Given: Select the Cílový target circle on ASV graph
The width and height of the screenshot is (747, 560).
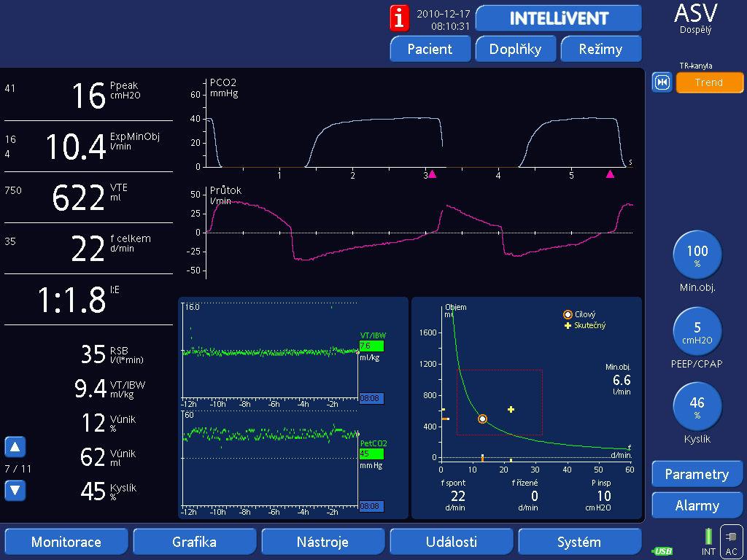Looking at the screenshot, I should click(x=482, y=419).
